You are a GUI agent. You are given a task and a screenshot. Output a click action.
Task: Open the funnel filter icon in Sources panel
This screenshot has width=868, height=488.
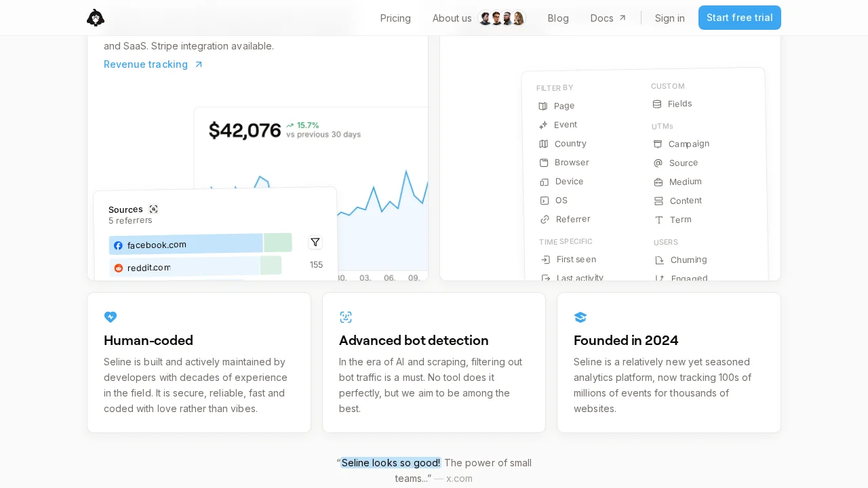pos(315,242)
